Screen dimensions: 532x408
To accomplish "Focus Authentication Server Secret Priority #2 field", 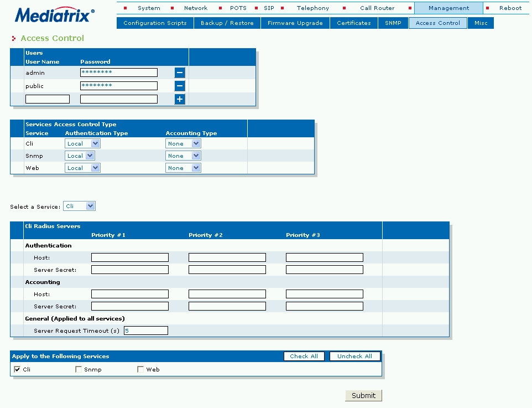I will point(227,270).
